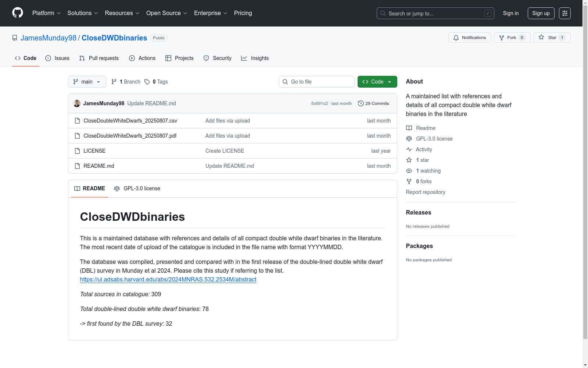Click the Go to file input
The width and height of the screenshot is (588, 368).
pyautogui.click(x=317, y=82)
